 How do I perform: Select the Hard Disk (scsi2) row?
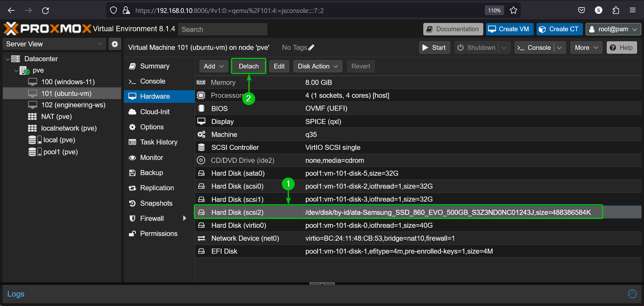click(x=418, y=212)
